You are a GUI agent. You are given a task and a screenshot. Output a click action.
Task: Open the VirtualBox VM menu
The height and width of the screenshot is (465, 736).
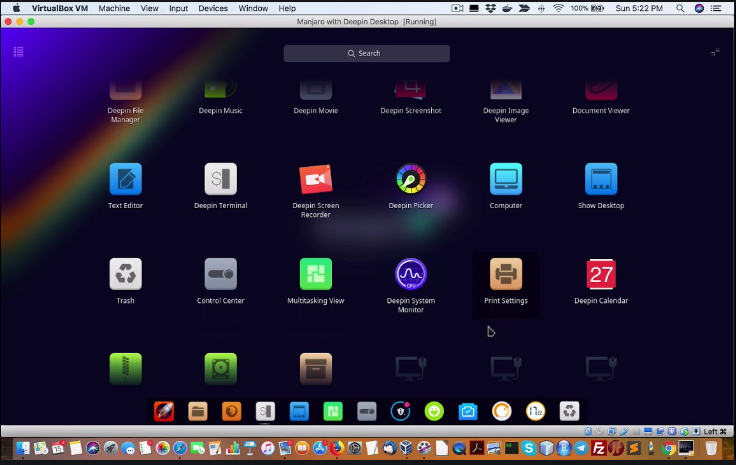60,8
